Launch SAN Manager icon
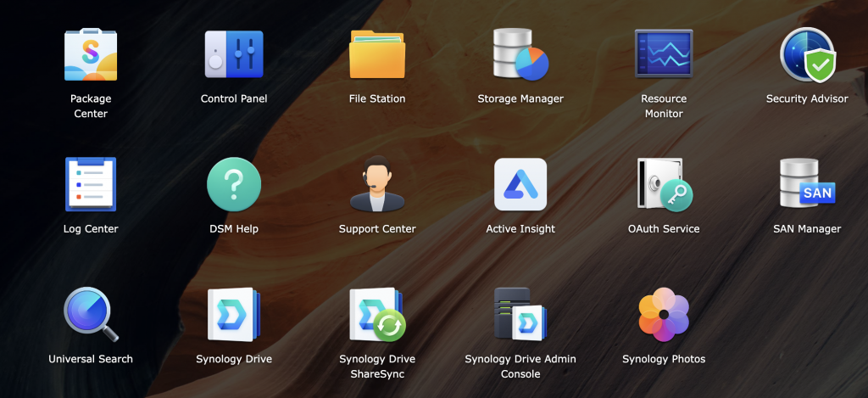Image resolution: width=868 pixels, height=398 pixels. click(x=807, y=183)
